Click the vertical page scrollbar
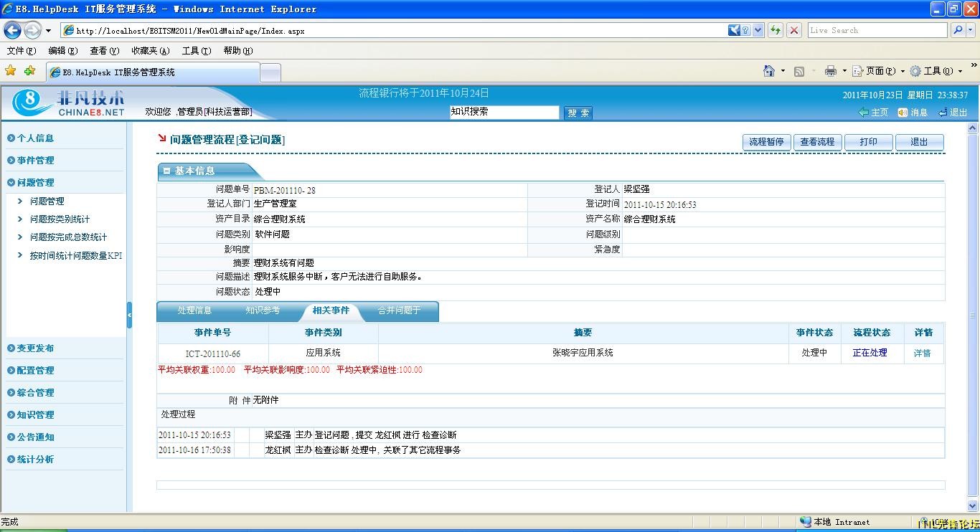 tap(973, 315)
